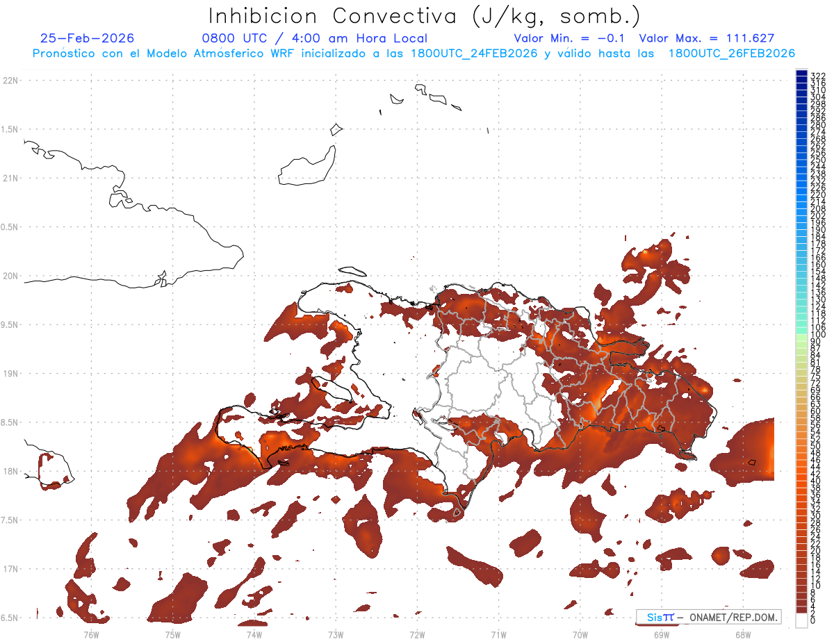Click the '73W' longitude label
Viewport: 834px width, 644px height.
pos(336,634)
